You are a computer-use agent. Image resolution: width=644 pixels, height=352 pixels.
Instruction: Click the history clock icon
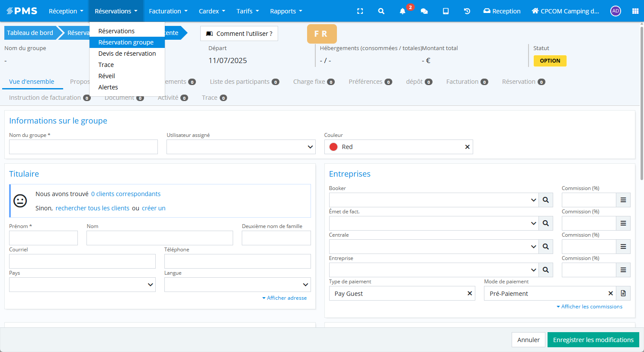(467, 11)
